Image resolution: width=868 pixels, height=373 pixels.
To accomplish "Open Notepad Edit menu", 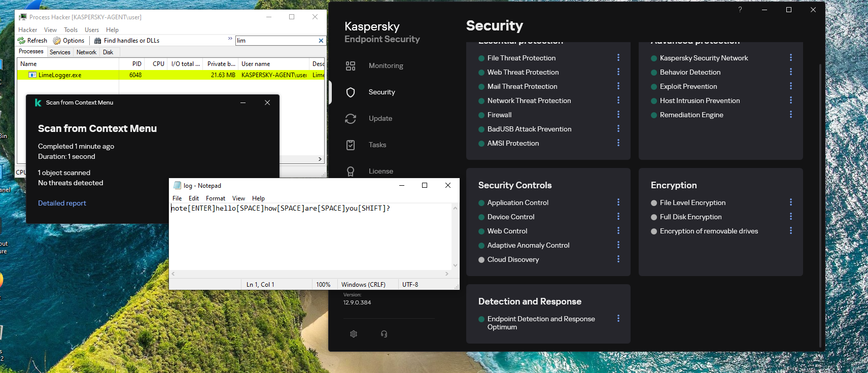I will (194, 198).
